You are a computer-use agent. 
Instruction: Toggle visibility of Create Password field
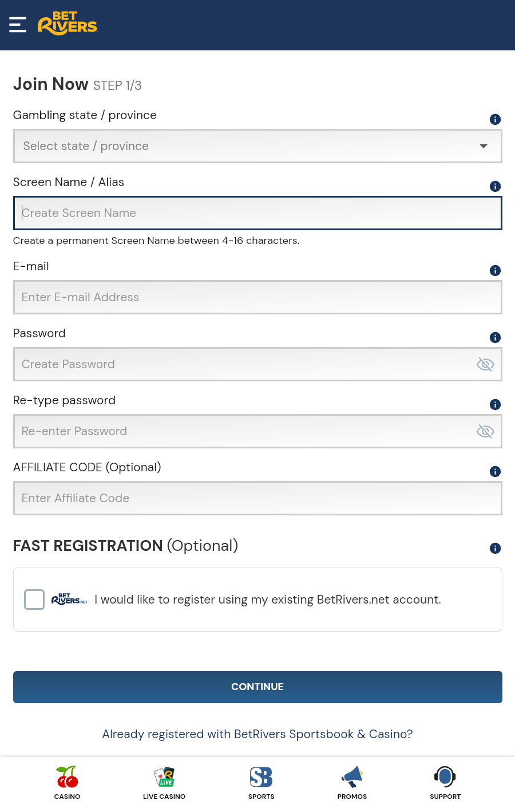485,364
